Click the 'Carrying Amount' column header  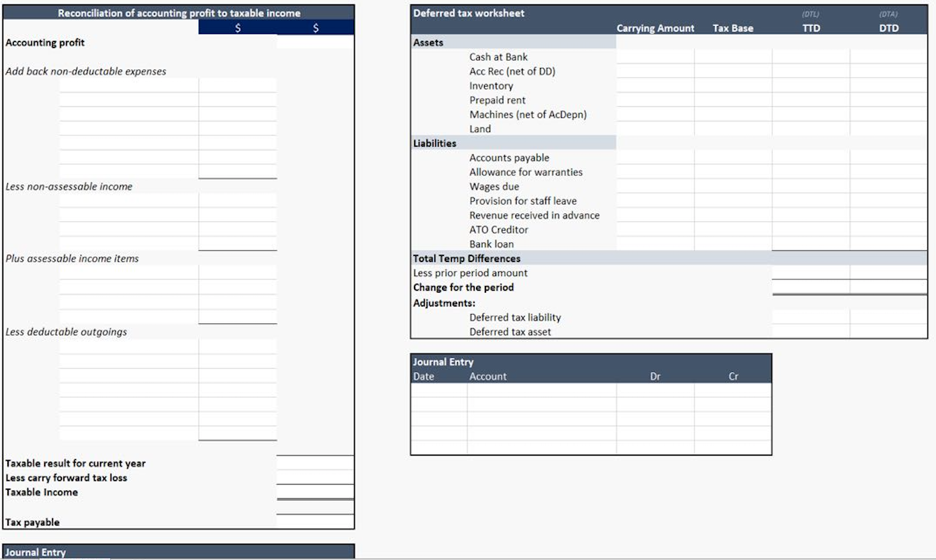click(655, 28)
